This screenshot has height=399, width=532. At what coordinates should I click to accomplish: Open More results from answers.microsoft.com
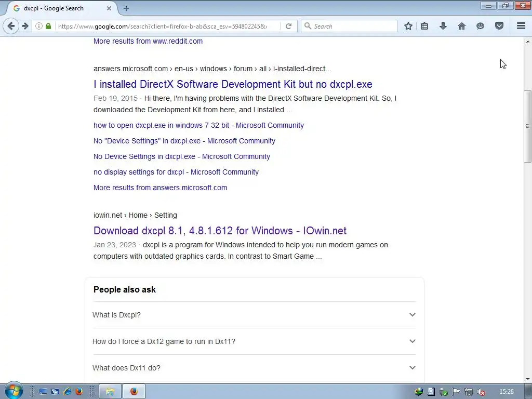coord(160,188)
